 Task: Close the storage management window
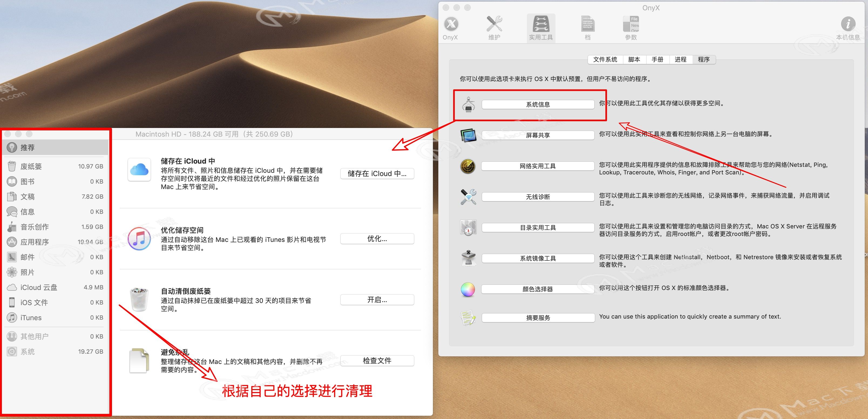click(x=8, y=134)
